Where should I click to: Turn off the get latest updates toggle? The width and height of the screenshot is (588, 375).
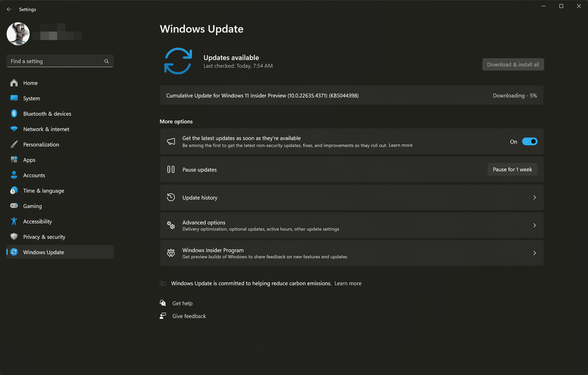[x=530, y=142]
